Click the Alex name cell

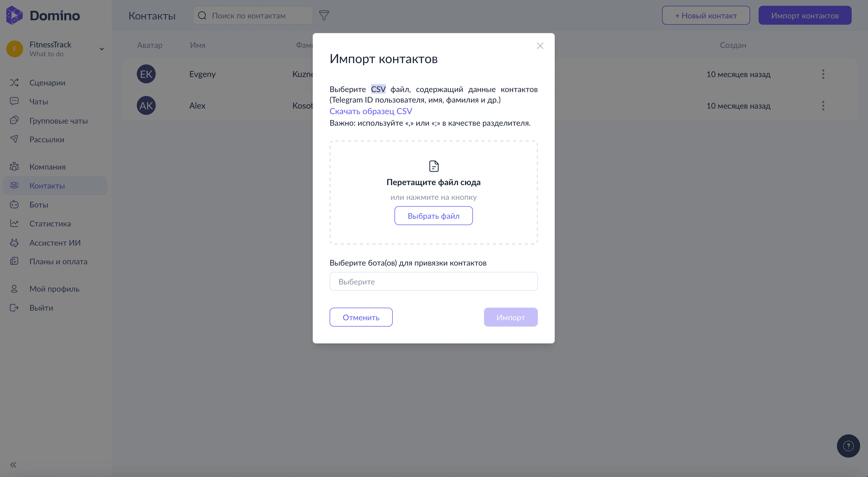click(x=197, y=105)
